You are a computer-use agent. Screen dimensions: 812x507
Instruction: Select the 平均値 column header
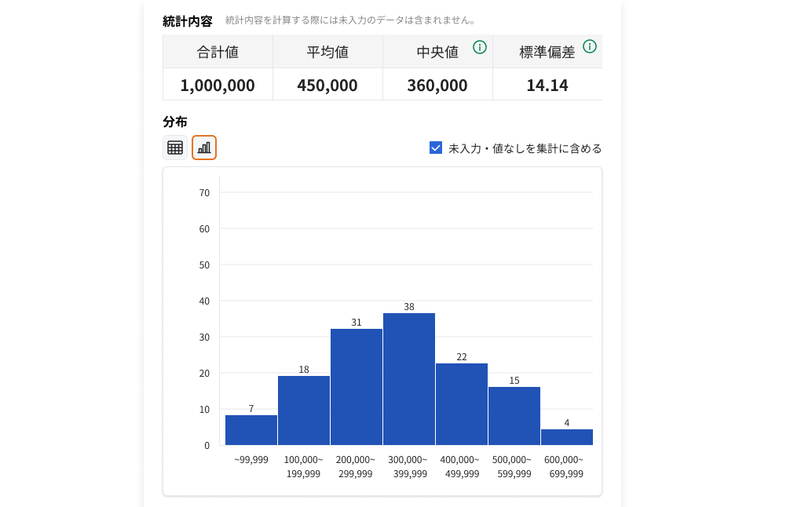pyautogui.click(x=327, y=51)
